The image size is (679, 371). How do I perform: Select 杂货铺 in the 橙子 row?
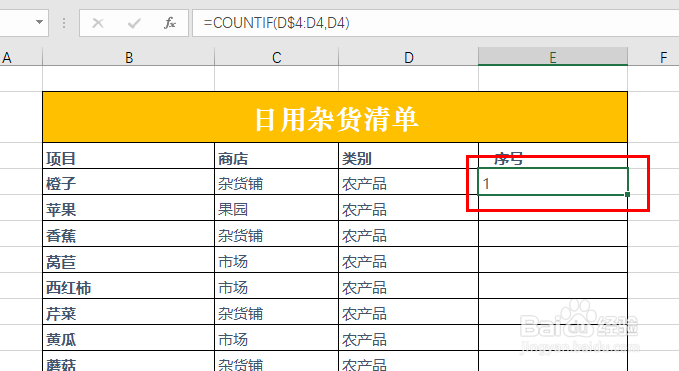277,182
